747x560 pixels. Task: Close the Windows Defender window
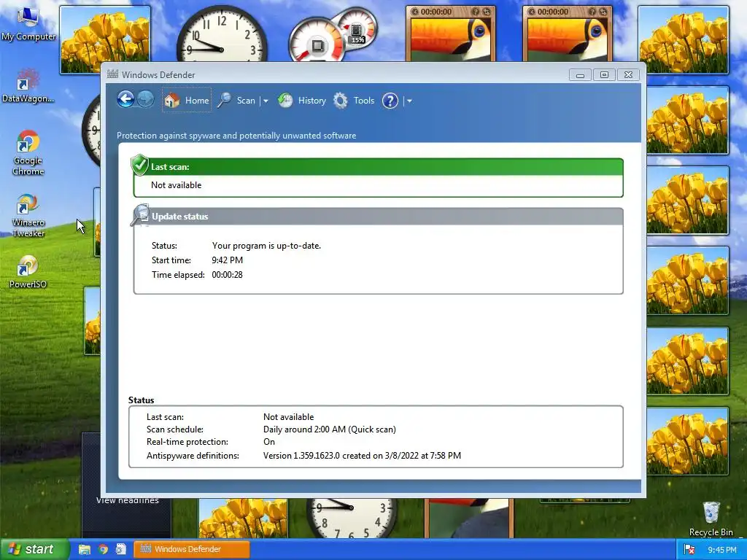[x=628, y=75]
